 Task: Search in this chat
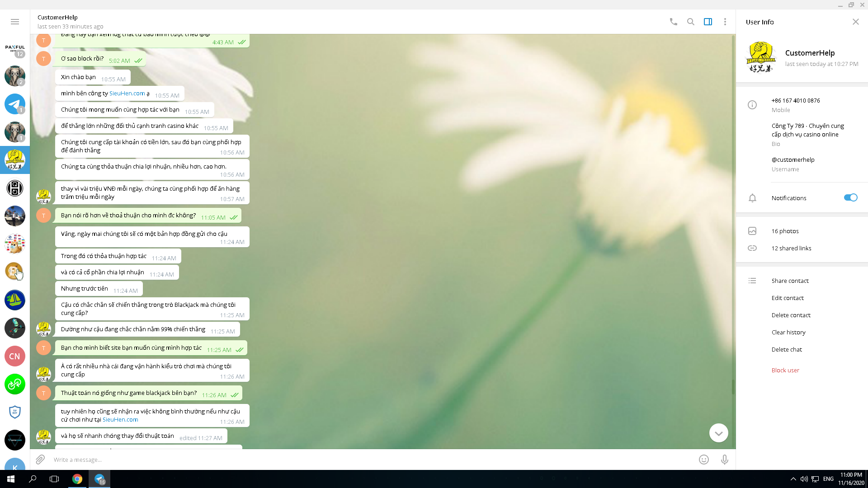690,22
